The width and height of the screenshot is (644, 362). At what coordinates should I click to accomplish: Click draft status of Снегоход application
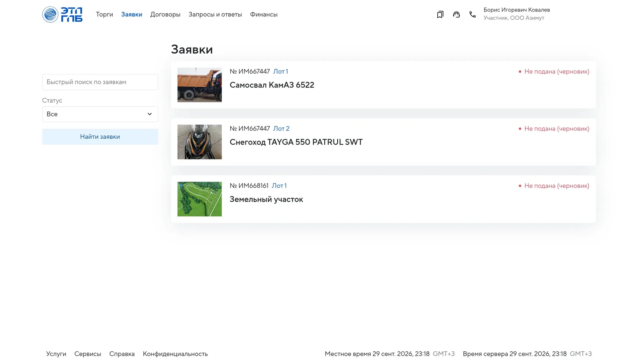(554, 129)
